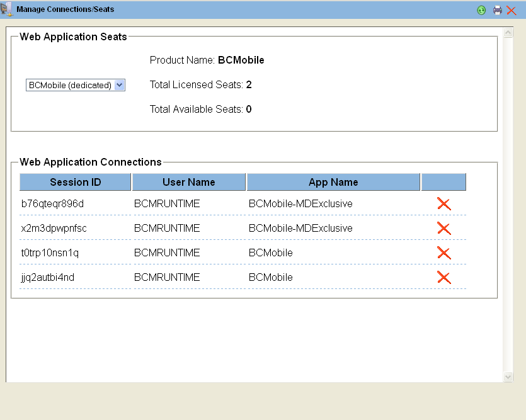
Task: Select BCMobile-MDExclusive in the x2m3dpwpnfsc row
Action: pyautogui.click(x=300, y=228)
